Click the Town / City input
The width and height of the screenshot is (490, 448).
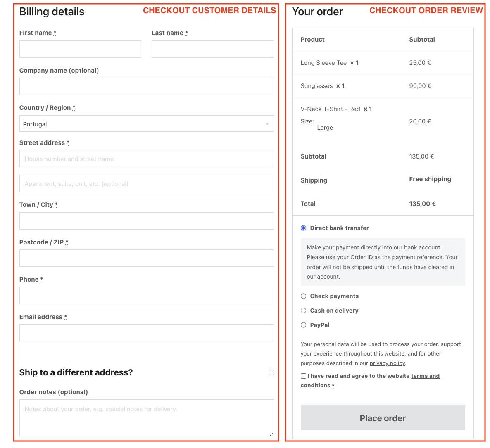click(146, 221)
